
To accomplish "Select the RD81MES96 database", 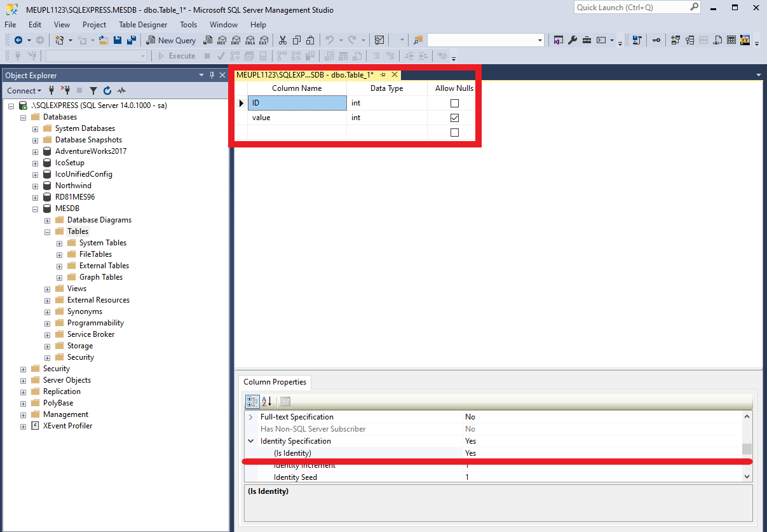I will coord(75,197).
